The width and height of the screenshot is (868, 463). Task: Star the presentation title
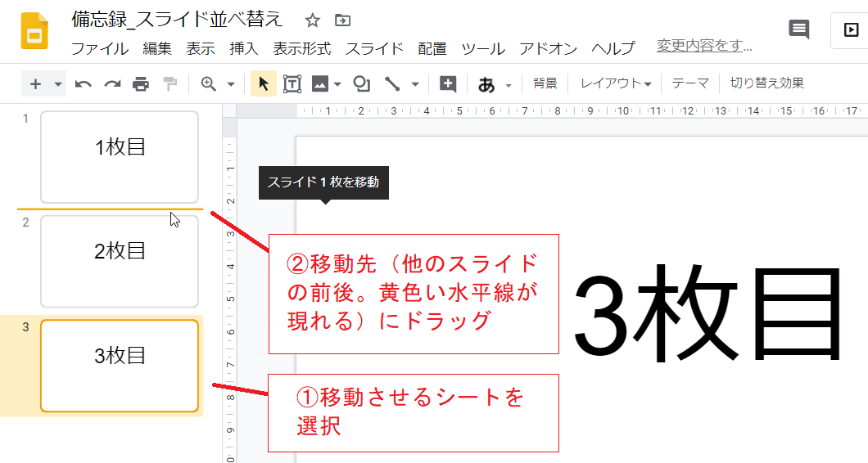click(x=313, y=20)
